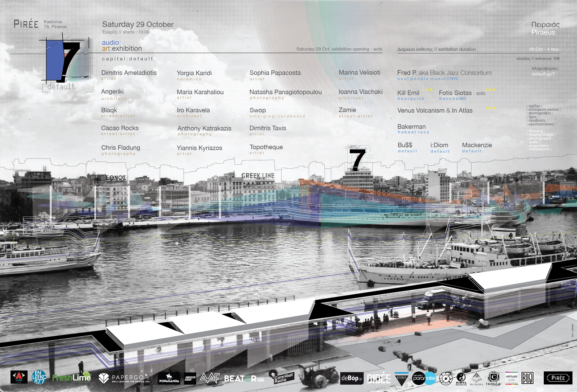Click the web radio Paranoise logo
This screenshot has height=392, width=577.
point(424,378)
